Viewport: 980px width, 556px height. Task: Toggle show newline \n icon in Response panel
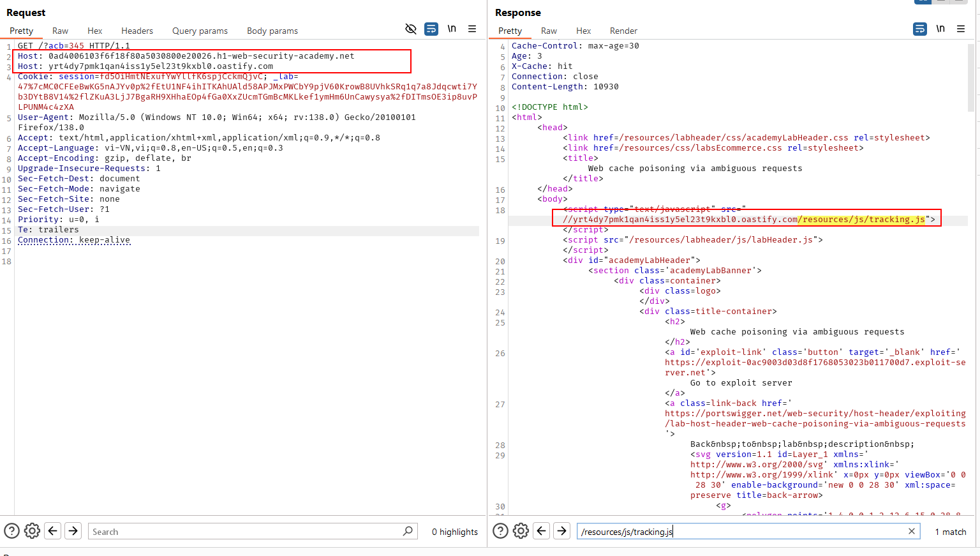[940, 29]
